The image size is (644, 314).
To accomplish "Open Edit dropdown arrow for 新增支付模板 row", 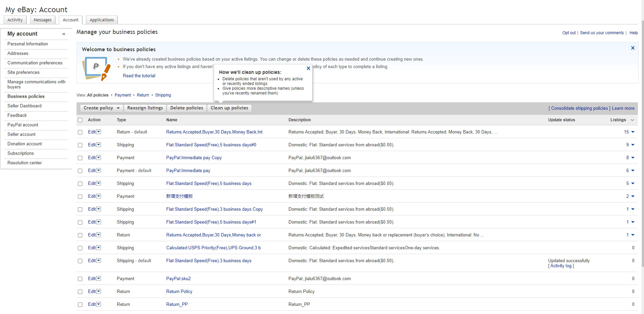I will click(x=99, y=196).
